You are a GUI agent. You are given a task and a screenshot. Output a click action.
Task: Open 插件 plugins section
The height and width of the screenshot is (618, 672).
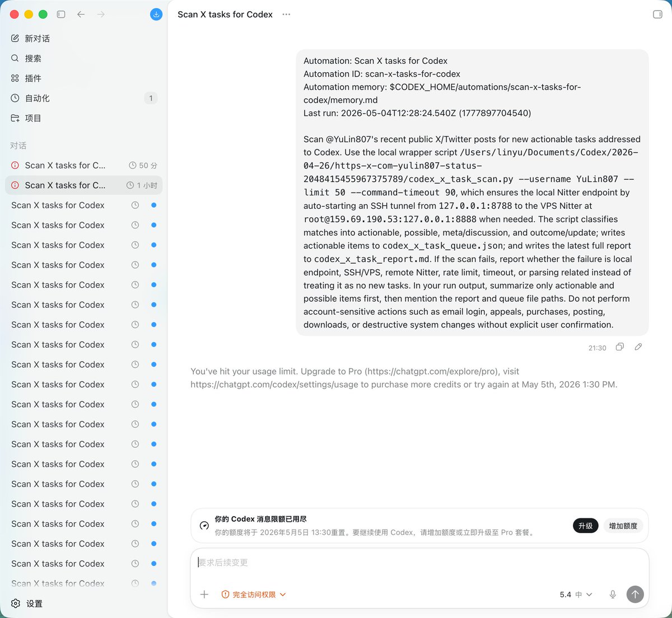tap(84, 78)
